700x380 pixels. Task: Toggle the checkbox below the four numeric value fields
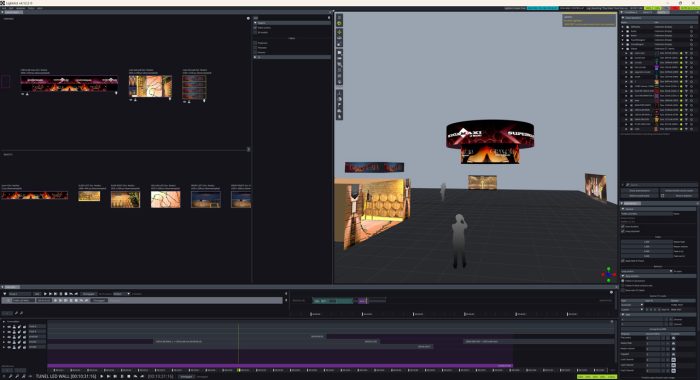pos(623,261)
